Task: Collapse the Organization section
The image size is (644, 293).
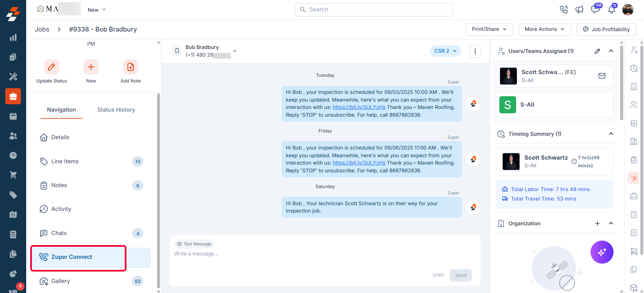Action: pyautogui.click(x=611, y=223)
